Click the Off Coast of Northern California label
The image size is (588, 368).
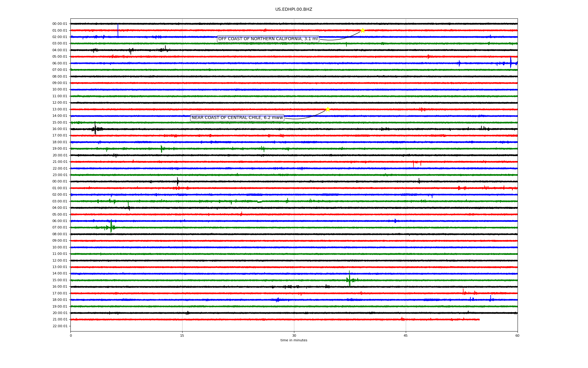pos(268,39)
